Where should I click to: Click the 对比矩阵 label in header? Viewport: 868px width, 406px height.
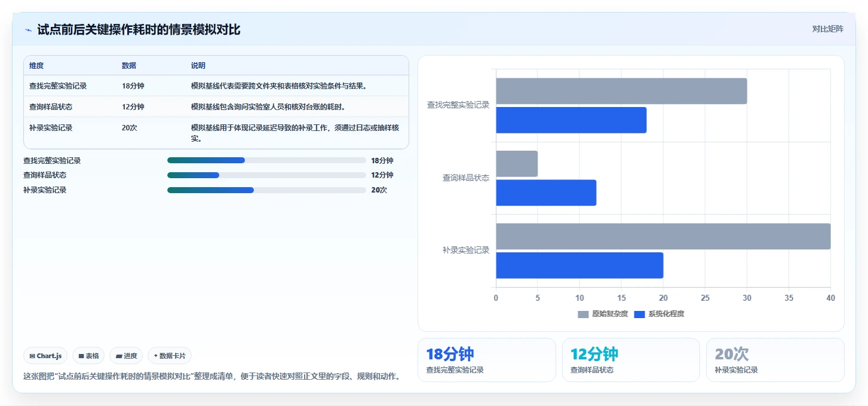[x=827, y=29]
